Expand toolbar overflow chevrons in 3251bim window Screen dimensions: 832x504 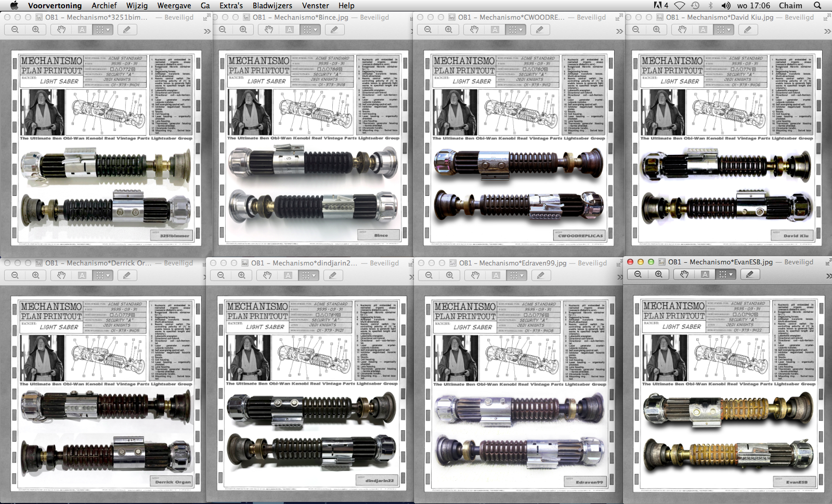tap(206, 31)
